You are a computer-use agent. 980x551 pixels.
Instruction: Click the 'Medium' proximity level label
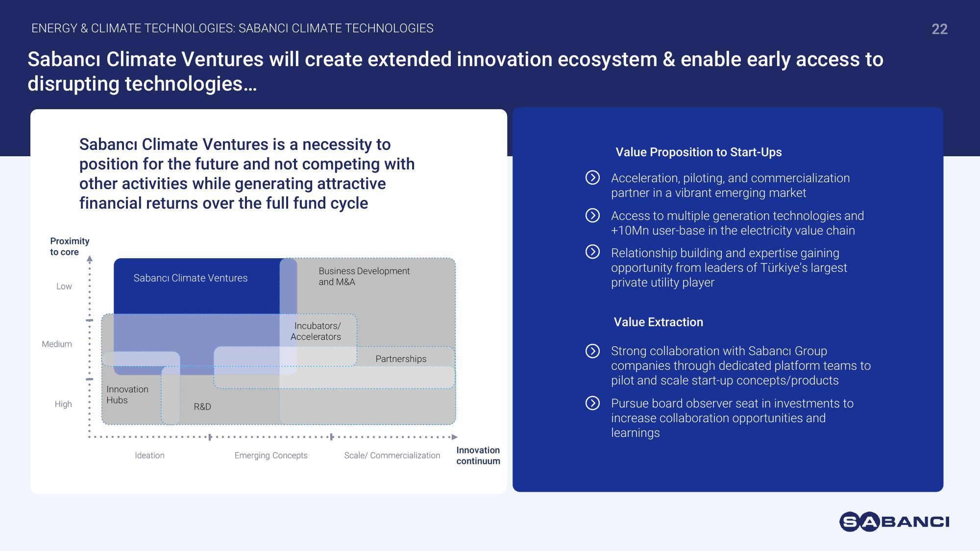[x=57, y=344]
